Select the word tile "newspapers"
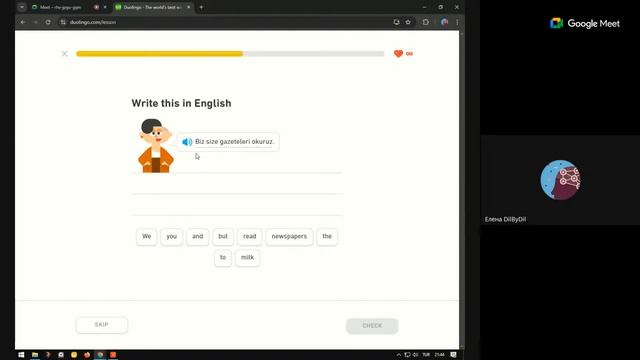The width and height of the screenshot is (640, 360). coord(289,236)
